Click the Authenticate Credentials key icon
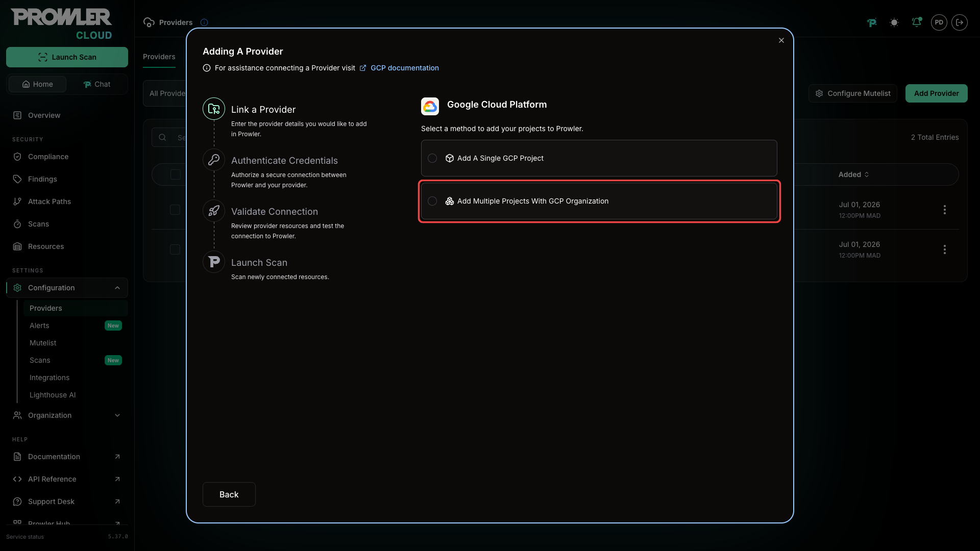Screen dimensions: 980x551 coord(214,160)
